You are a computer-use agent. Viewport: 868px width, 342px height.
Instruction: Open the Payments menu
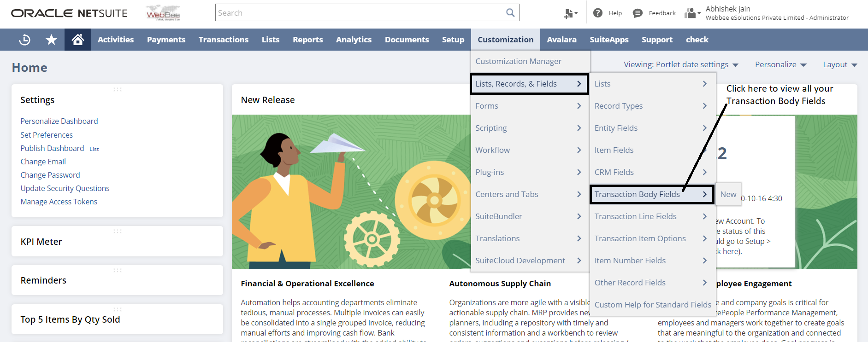click(166, 40)
